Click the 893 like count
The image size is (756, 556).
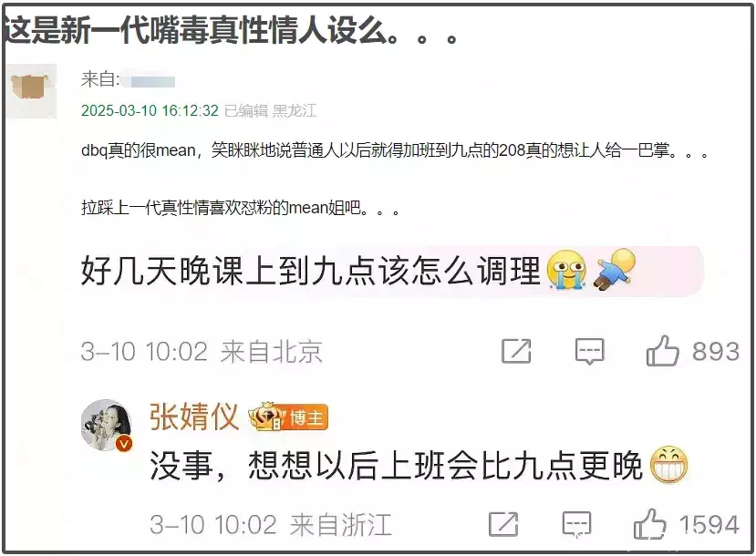[x=716, y=351]
